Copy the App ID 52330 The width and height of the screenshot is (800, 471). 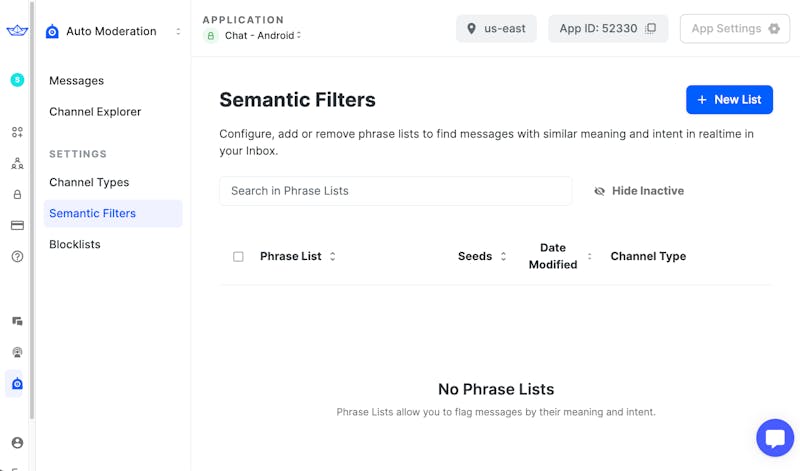click(651, 29)
